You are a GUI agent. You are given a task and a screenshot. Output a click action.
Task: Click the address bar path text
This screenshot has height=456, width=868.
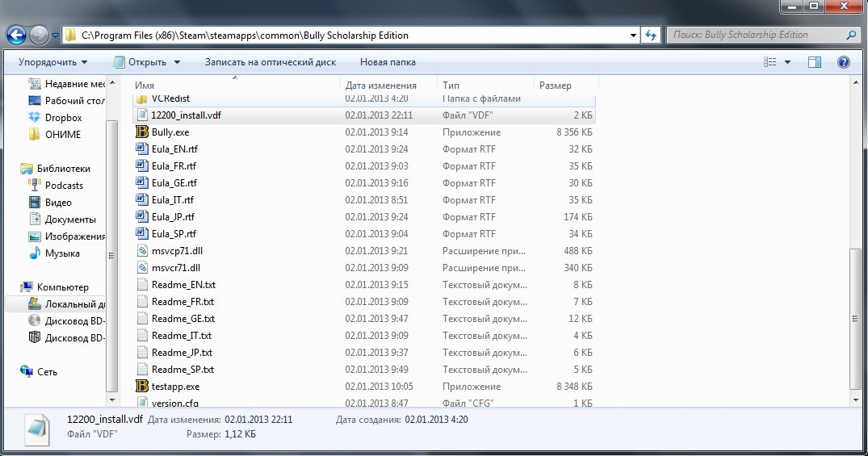pyautogui.click(x=245, y=35)
